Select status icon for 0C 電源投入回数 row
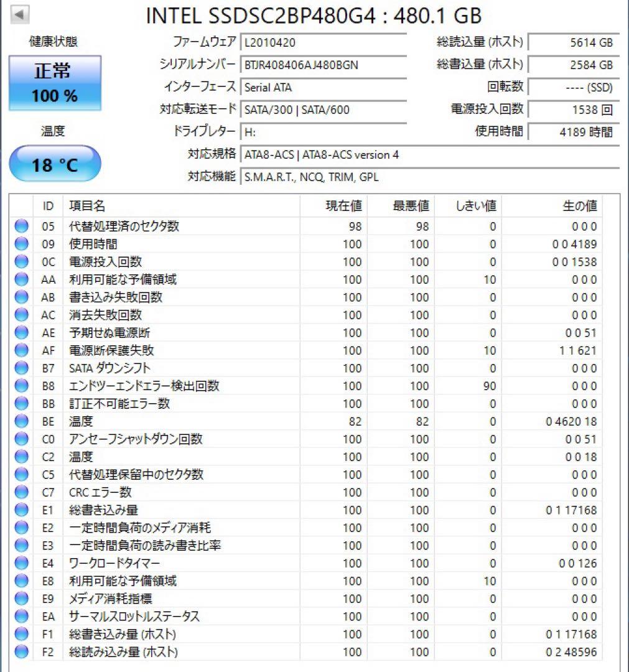The height and width of the screenshot is (672, 629). (x=21, y=261)
